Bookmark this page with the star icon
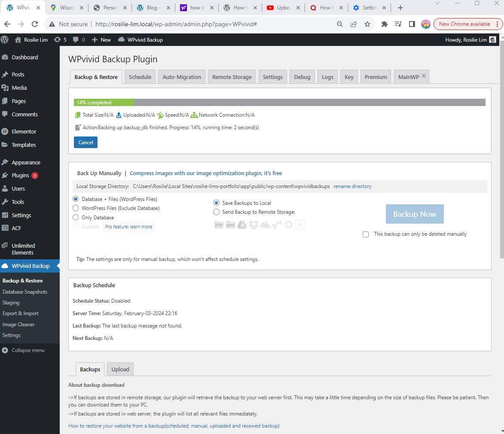The width and height of the screenshot is (504, 434). [x=367, y=24]
